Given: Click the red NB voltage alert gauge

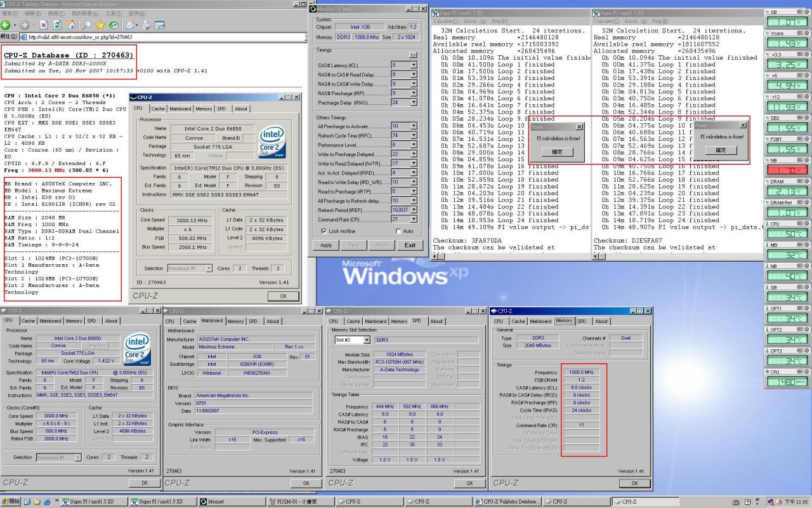Looking at the screenshot, I should click(788, 166).
